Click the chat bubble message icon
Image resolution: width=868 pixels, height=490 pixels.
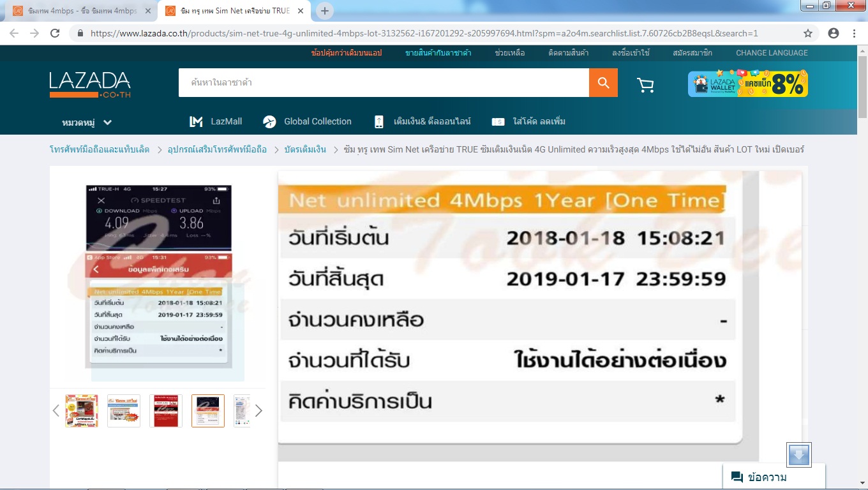coord(737,477)
